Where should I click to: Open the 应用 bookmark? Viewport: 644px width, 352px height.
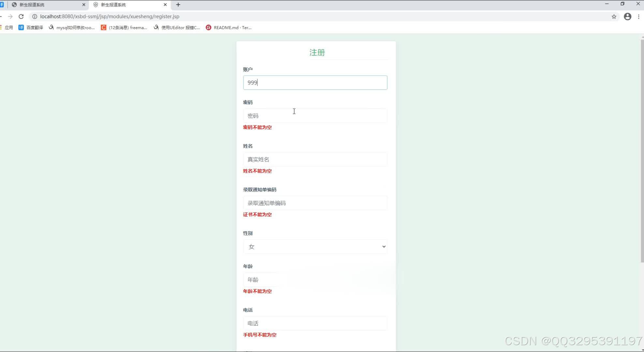point(7,27)
